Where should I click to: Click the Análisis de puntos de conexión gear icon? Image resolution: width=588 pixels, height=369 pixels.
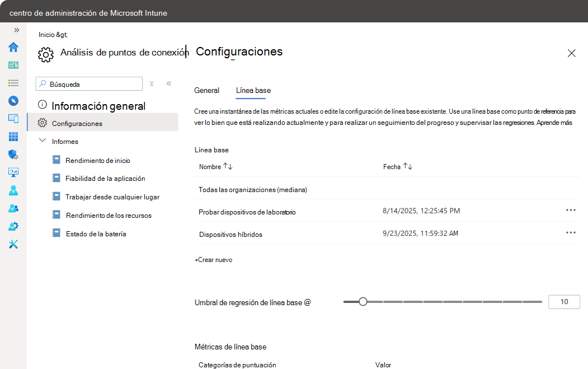(x=46, y=55)
